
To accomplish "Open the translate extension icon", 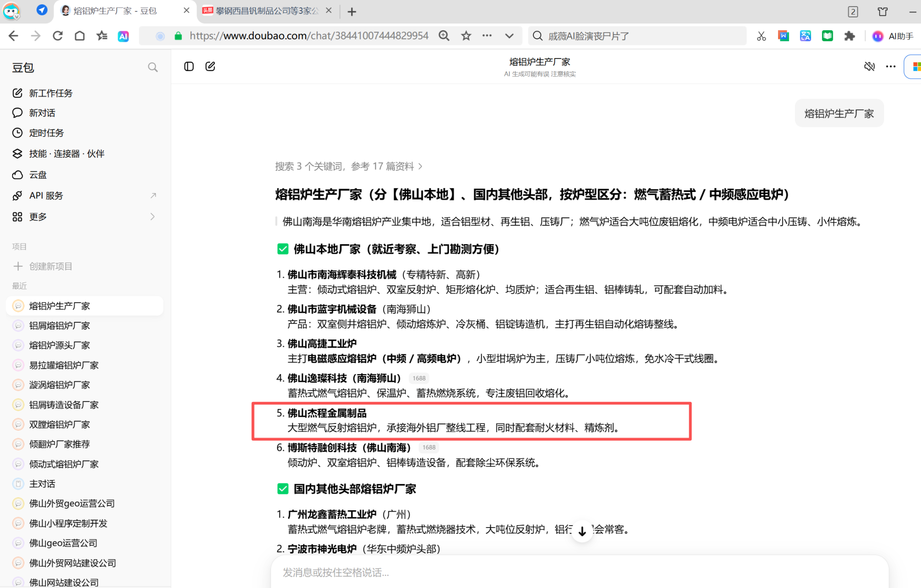I will 805,36.
